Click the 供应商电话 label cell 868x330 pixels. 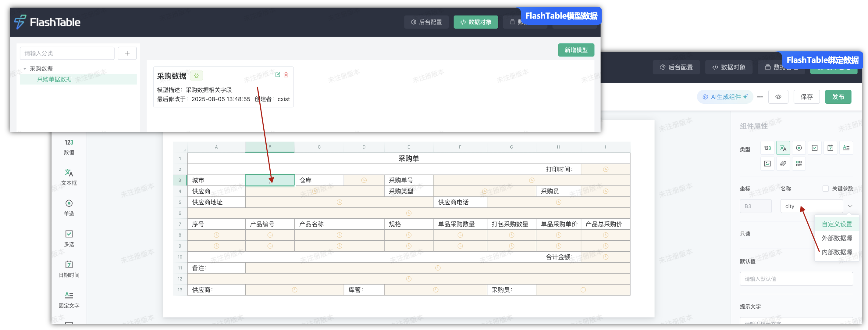(460, 202)
